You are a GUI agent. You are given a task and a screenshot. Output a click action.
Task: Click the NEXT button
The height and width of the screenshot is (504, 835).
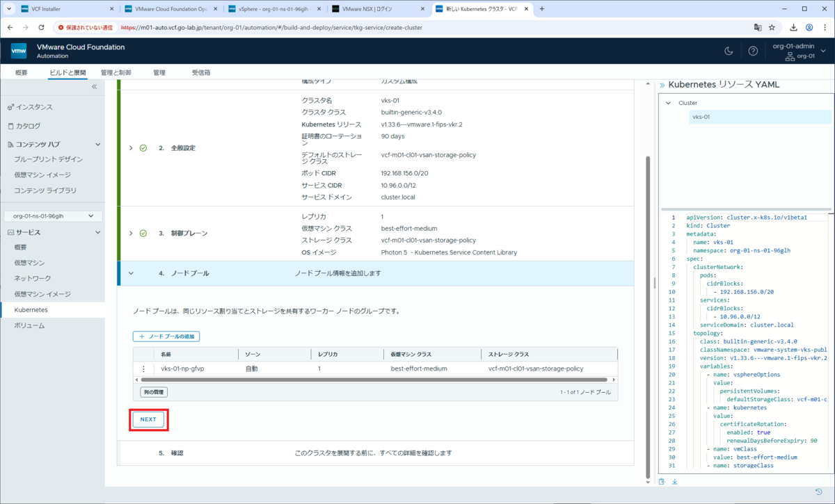click(148, 420)
